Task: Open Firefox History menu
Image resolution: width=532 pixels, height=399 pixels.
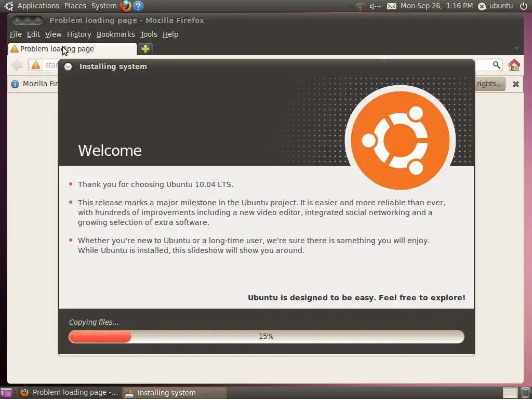Action: 79,34
